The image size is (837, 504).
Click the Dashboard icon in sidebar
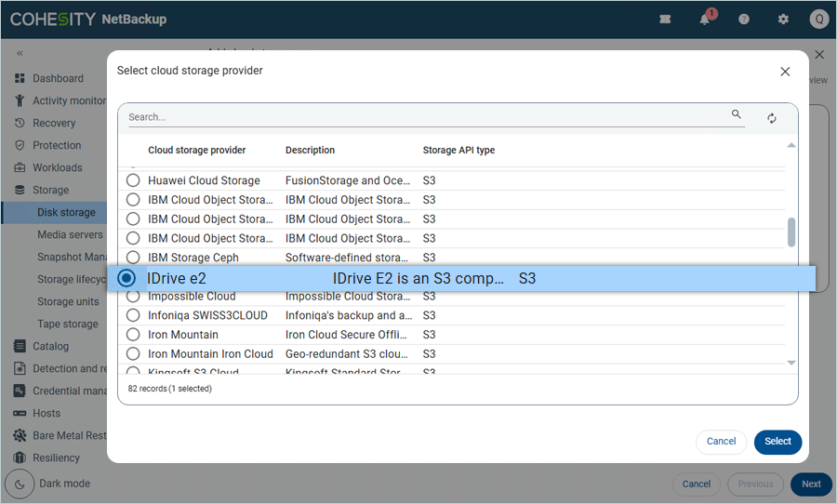coord(20,78)
